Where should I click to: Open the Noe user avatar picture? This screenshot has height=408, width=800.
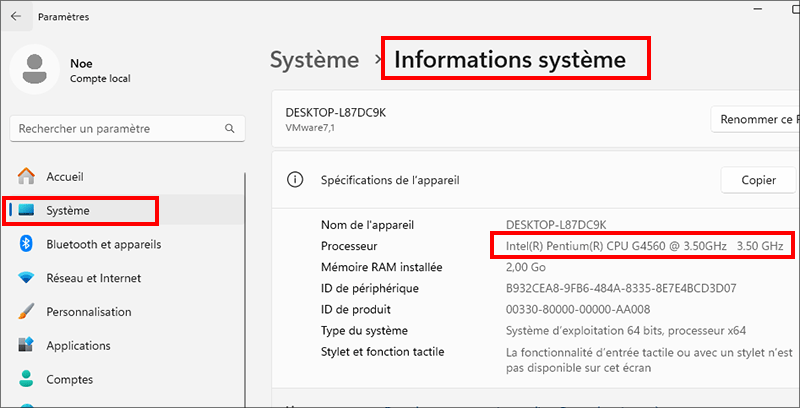35,69
